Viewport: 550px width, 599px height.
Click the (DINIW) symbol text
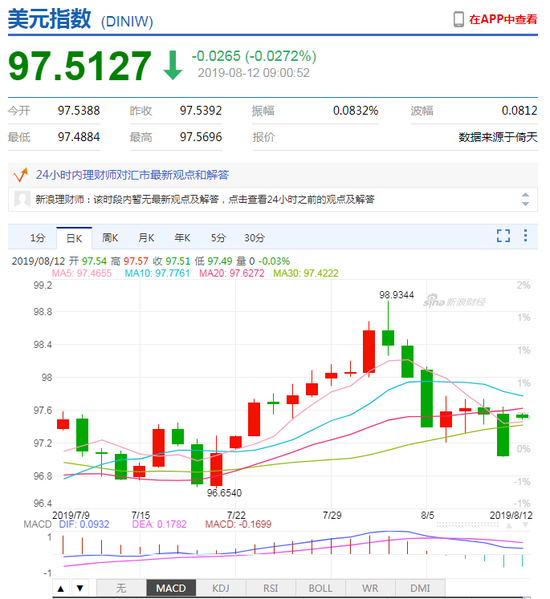(127, 22)
